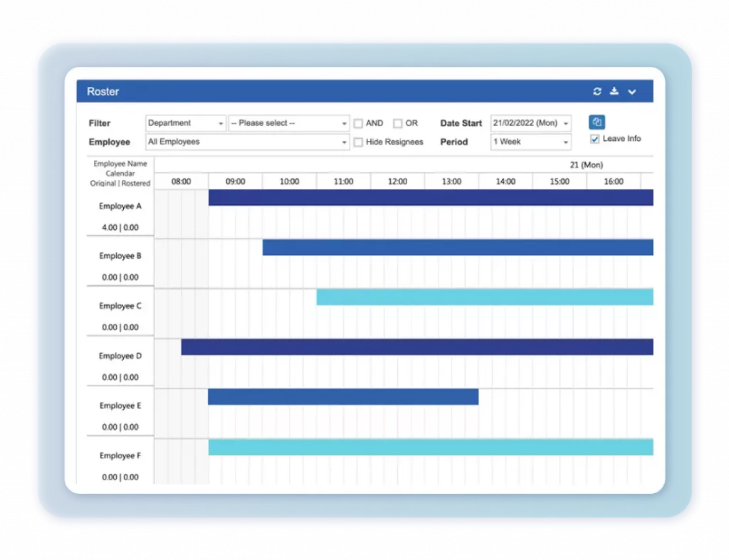Select Employee B's blue shift bar

point(458,247)
